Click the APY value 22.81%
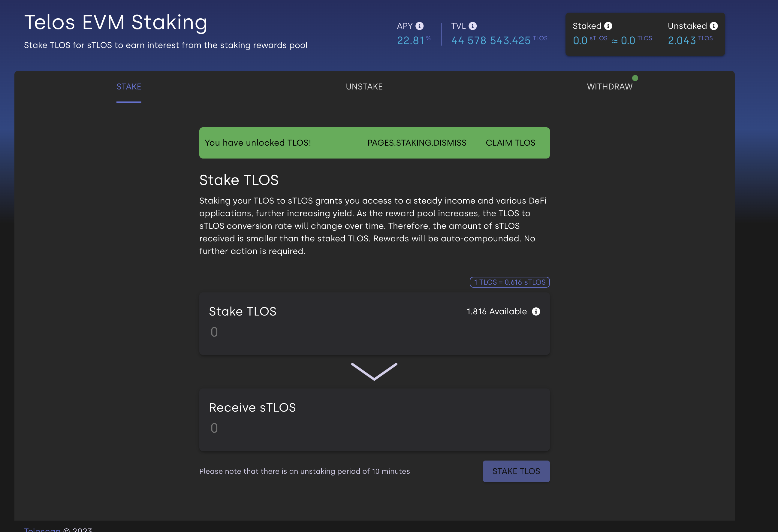Image resolution: width=778 pixels, height=532 pixels. tap(413, 40)
